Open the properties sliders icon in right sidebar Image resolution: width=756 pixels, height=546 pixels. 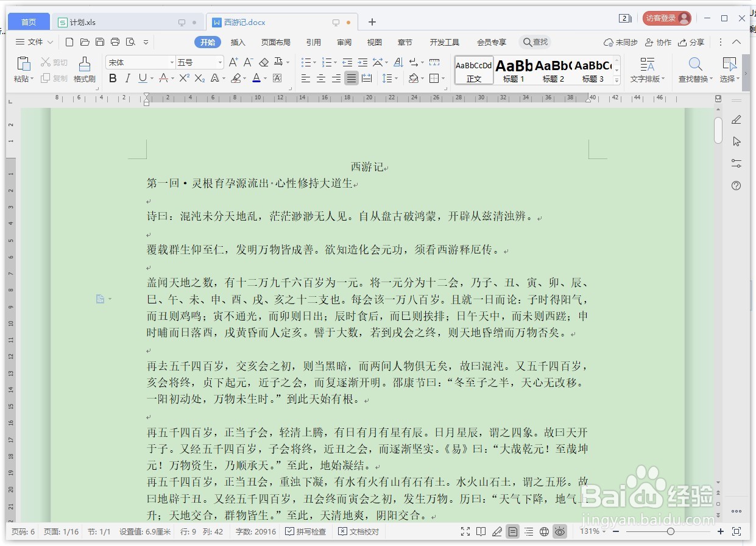pos(737,163)
